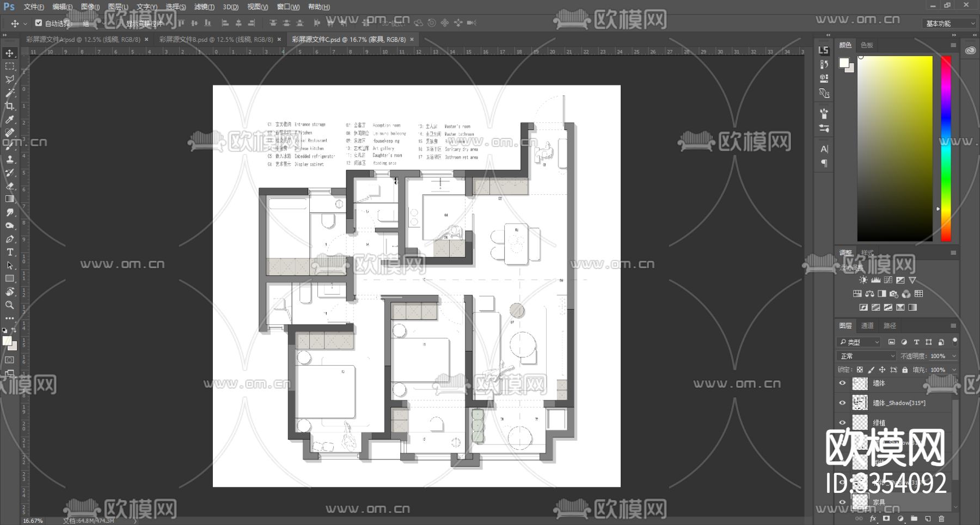This screenshot has width=980, height=525.
Task: Close the 彩屏源文件C.psd document tab
Action: (412, 40)
